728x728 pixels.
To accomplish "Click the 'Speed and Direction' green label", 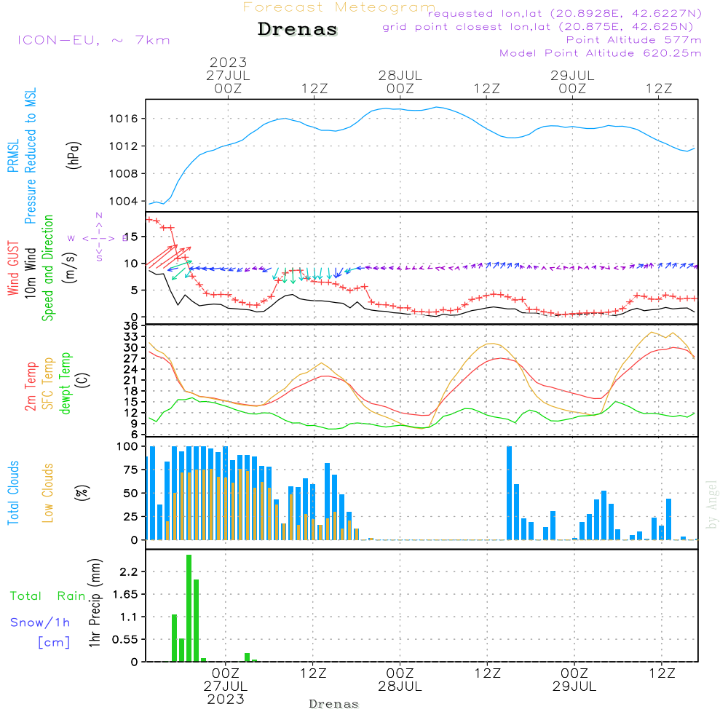I will click(48, 268).
